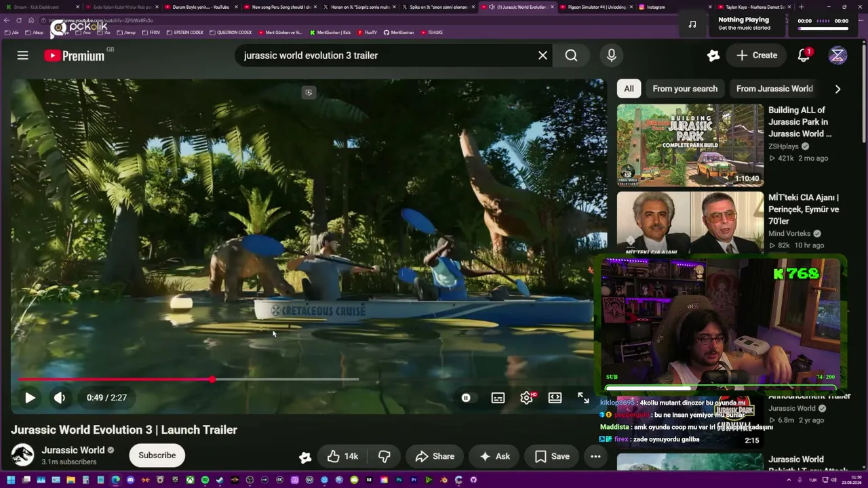Image resolution: width=868 pixels, height=488 pixels.
Task: Switch the player to theater mode
Action: tap(555, 398)
